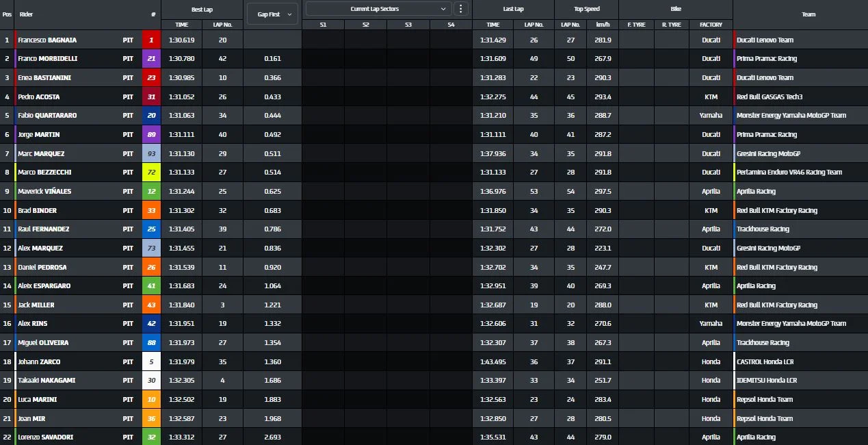The height and width of the screenshot is (445, 868).
Task: Open the three-dot options menu
Action: pyautogui.click(x=461, y=9)
